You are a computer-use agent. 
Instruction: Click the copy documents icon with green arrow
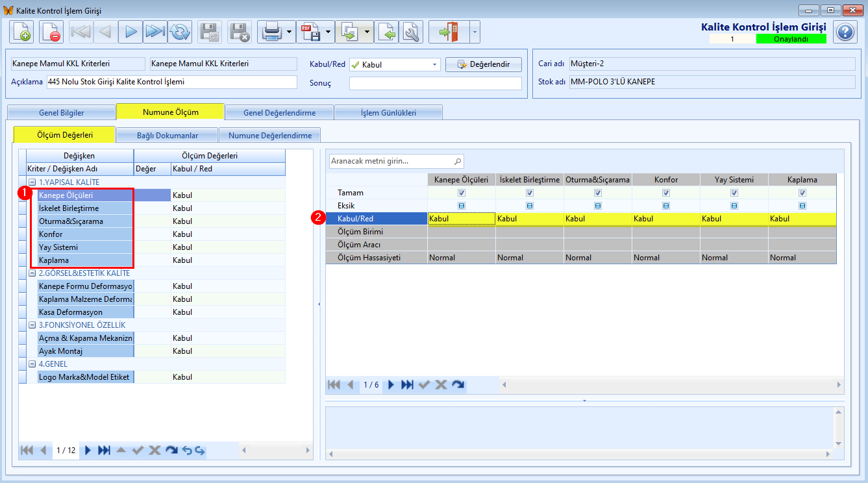pyautogui.click(x=349, y=31)
